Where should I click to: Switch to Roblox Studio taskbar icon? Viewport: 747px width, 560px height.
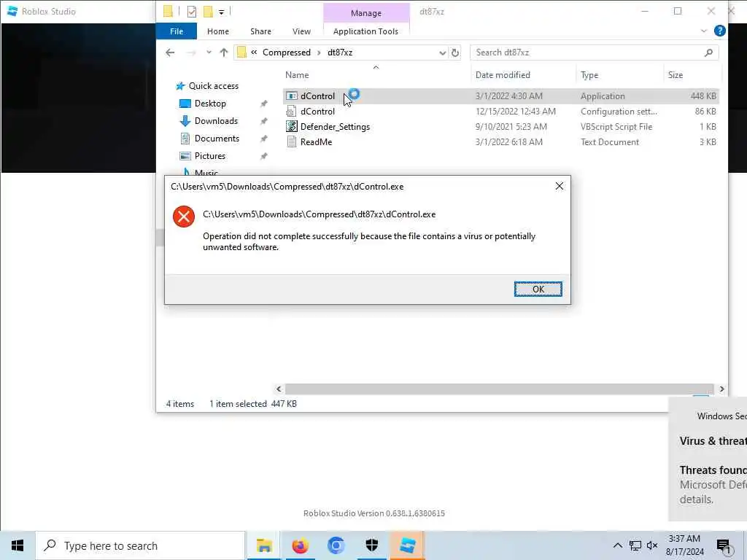pyautogui.click(x=407, y=545)
